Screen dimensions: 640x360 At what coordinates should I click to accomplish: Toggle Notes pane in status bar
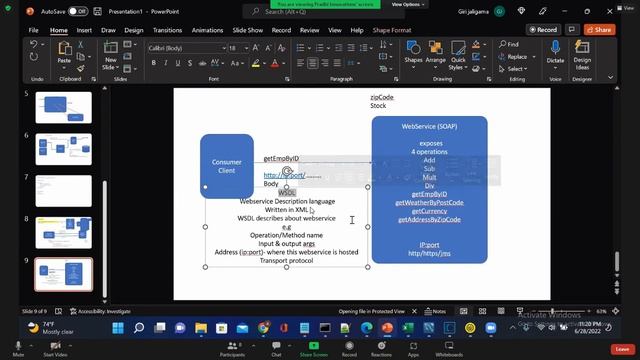[x=435, y=311]
